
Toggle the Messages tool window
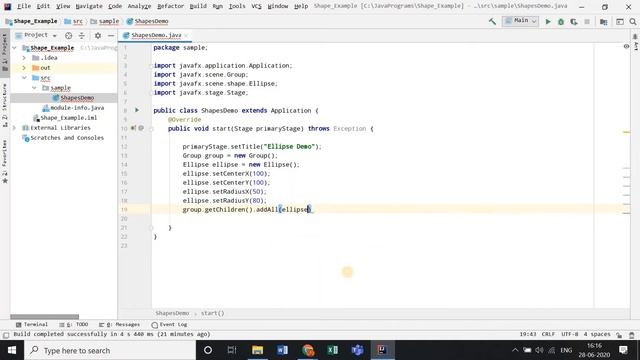(119, 325)
